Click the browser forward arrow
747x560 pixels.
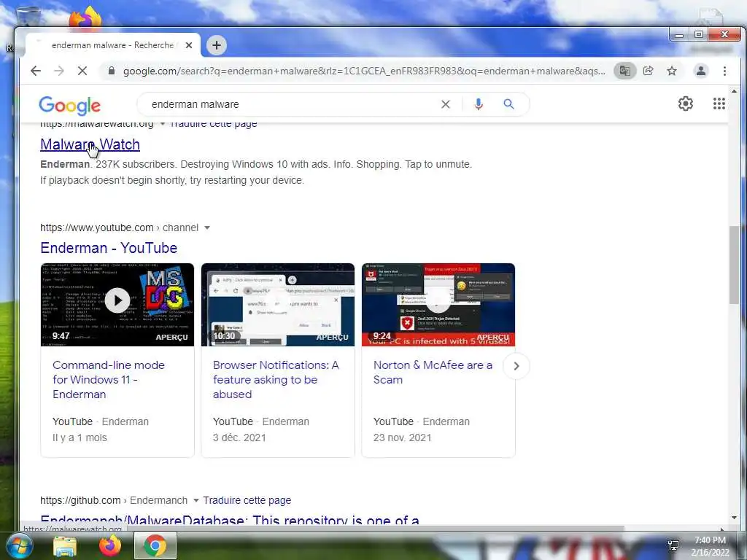coord(59,71)
